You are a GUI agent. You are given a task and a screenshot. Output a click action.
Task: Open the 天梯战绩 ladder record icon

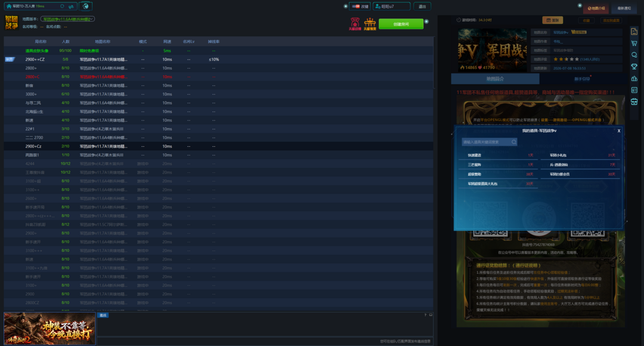click(x=354, y=24)
